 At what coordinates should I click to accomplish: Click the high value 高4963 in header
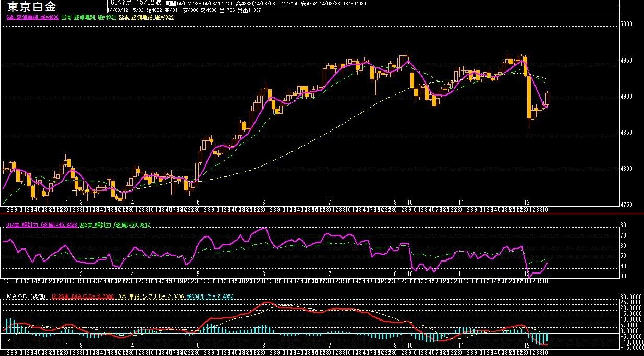(x=243, y=4)
